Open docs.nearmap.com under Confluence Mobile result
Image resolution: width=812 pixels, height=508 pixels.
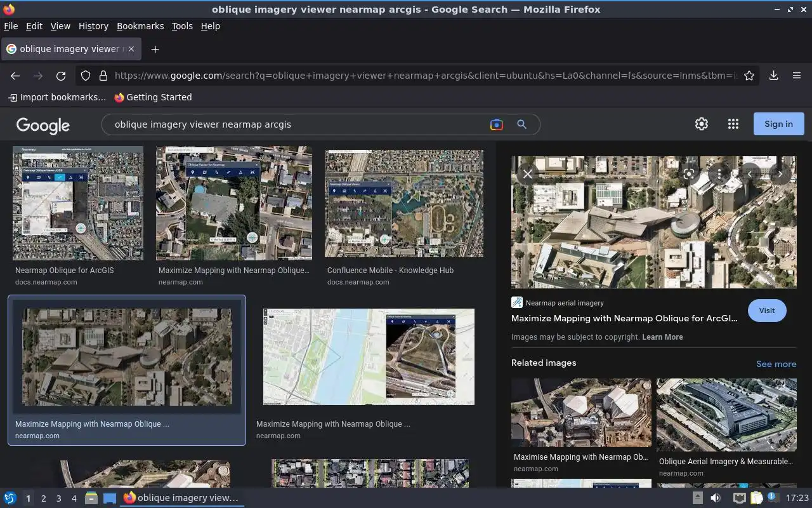(x=358, y=282)
